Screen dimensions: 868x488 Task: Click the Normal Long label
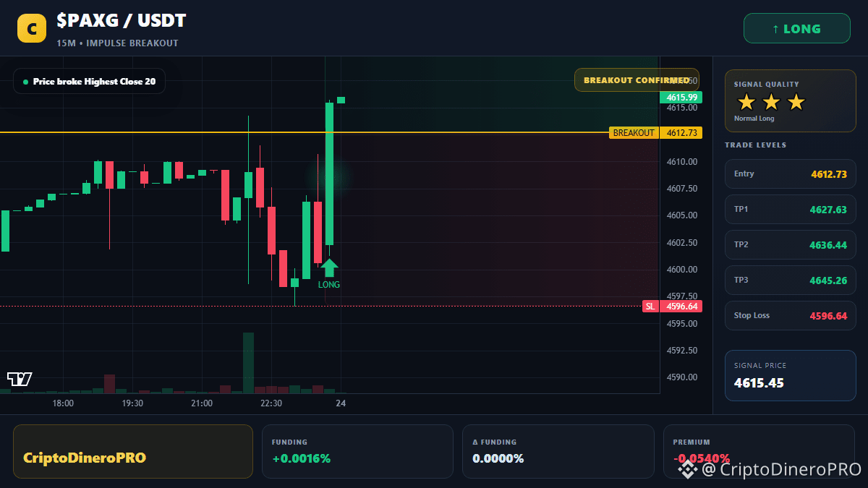(754, 119)
